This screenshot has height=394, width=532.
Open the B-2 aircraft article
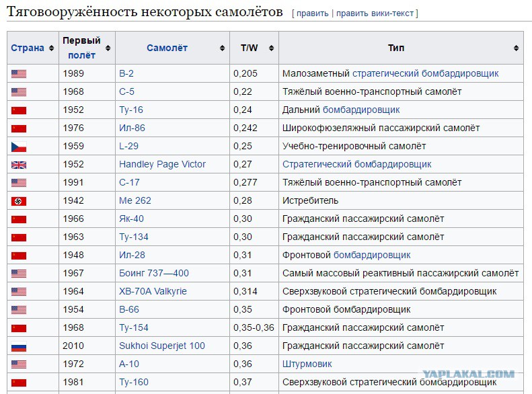point(126,73)
